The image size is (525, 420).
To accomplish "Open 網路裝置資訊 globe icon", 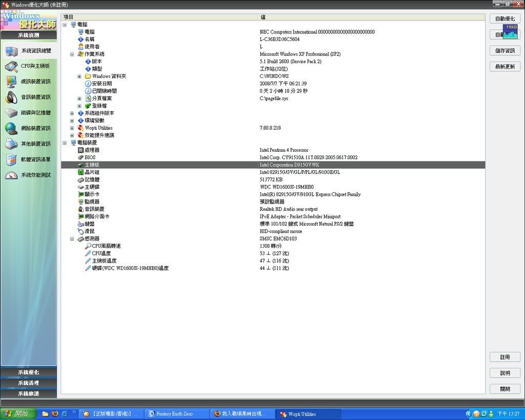I will pyautogui.click(x=11, y=128).
